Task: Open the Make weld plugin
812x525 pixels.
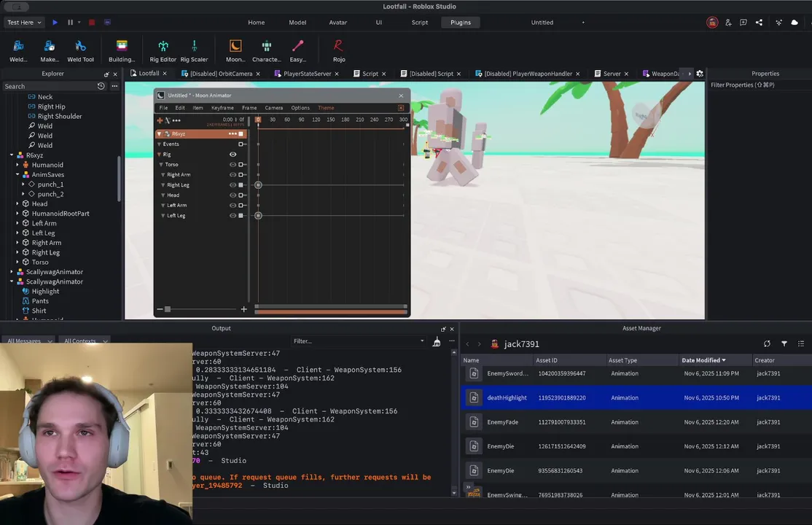Action: click(x=49, y=51)
